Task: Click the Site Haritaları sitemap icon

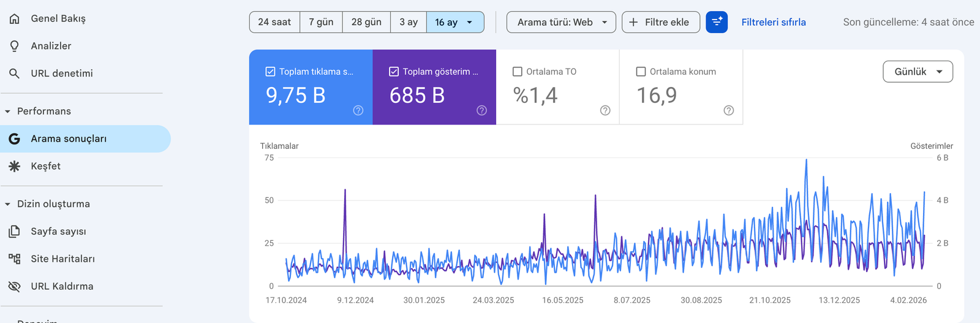Action: 15,259
